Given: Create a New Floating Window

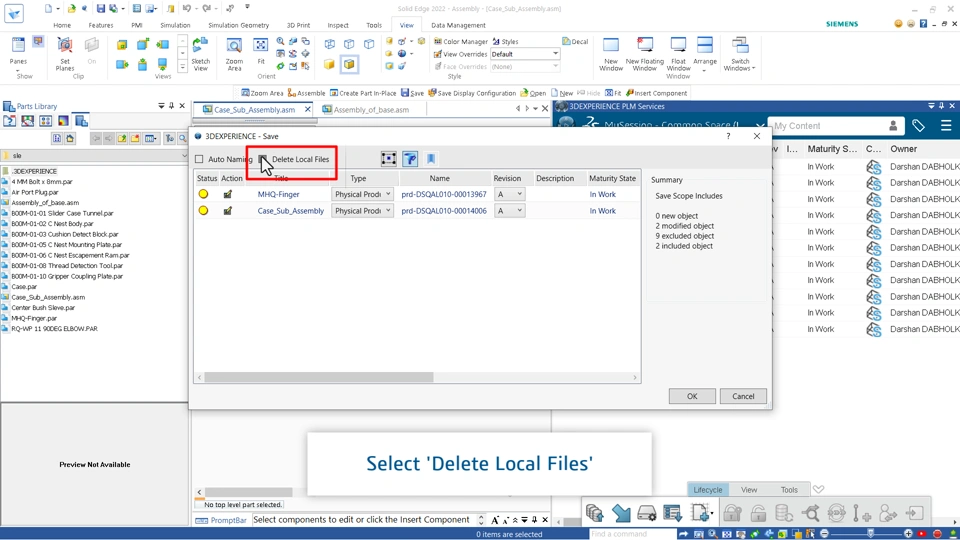Looking at the screenshot, I should click(x=645, y=53).
